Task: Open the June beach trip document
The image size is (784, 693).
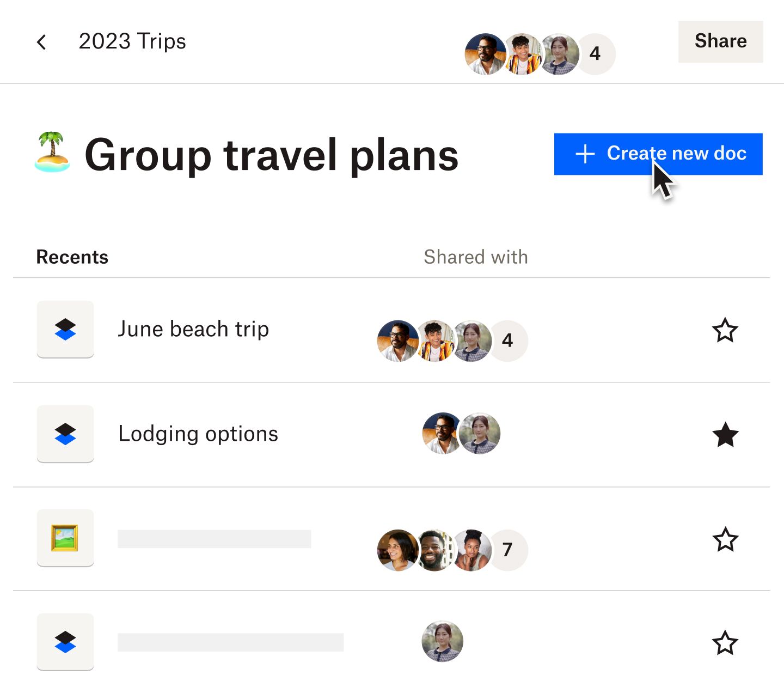Action: tap(193, 329)
